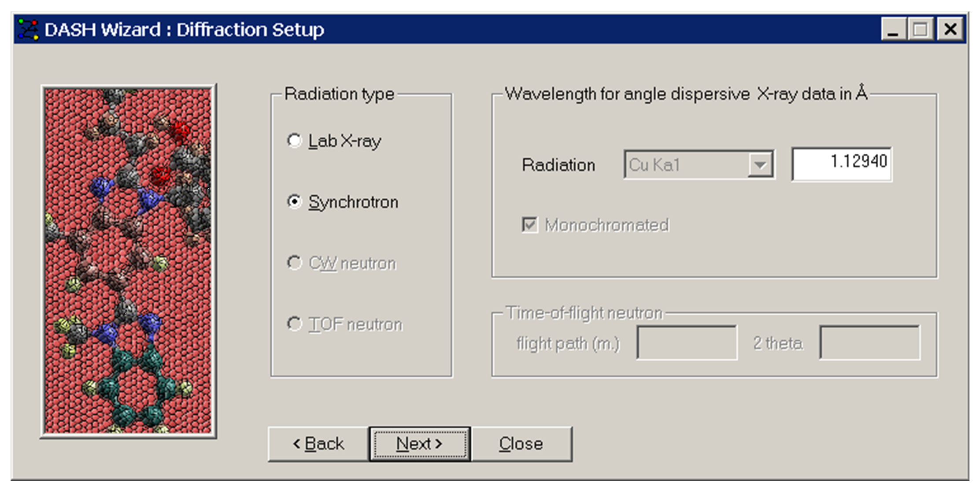Click the molecule artwork image panel
980x491 pixels.
click(128, 261)
